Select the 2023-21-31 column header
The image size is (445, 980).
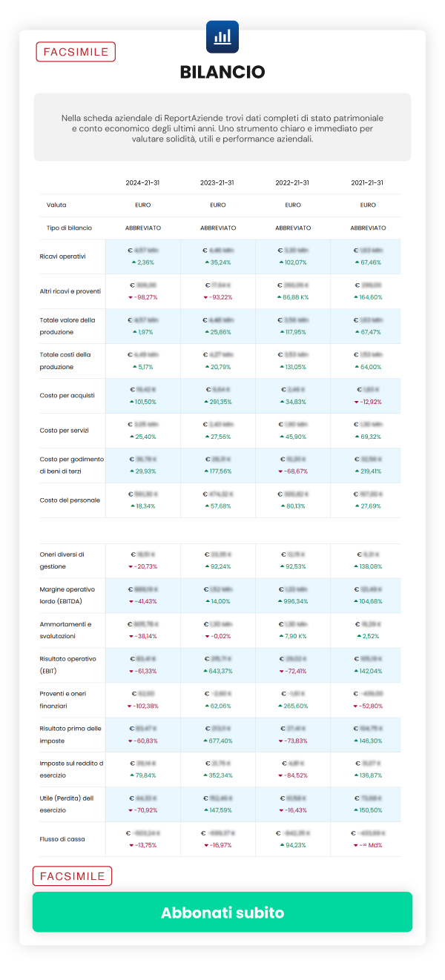point(217,182)
